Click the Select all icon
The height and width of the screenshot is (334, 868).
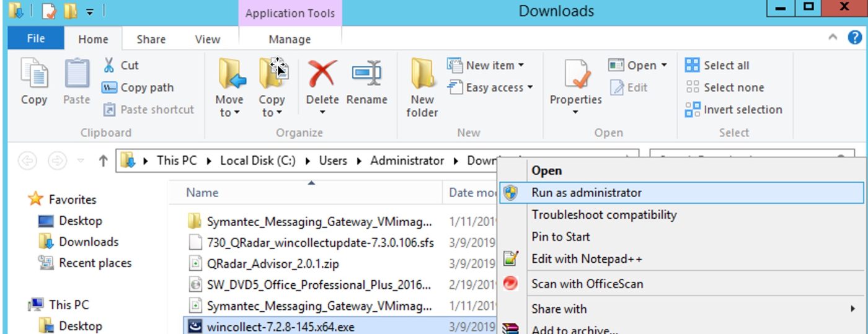point(692,65)
